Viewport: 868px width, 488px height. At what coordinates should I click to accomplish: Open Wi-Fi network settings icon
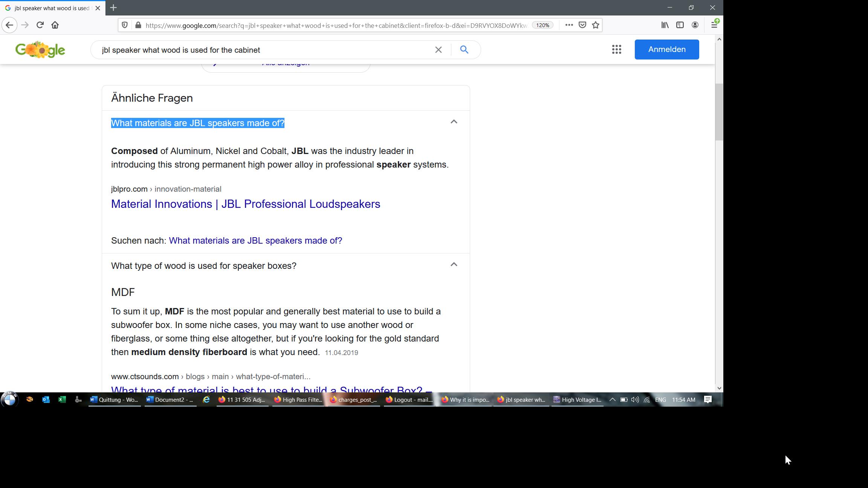point(647,400)
